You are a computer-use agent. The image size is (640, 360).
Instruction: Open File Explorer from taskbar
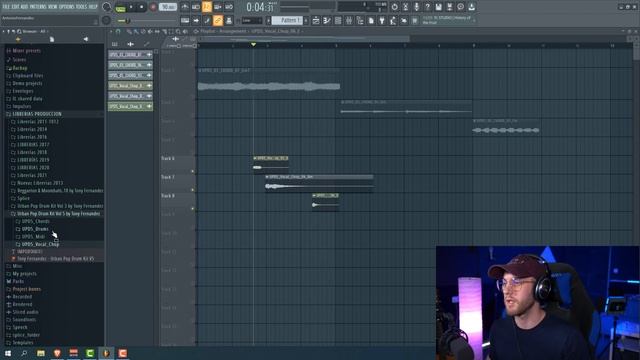[41, 353]
